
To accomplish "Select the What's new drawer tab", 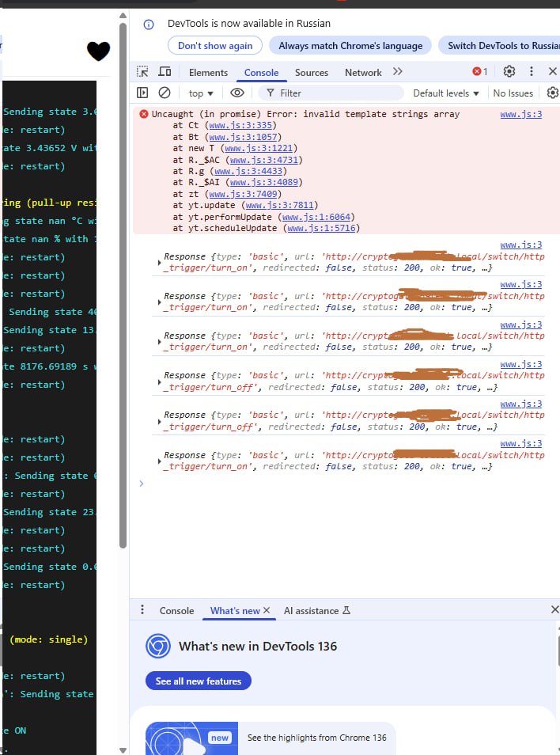I will point(235,610).
